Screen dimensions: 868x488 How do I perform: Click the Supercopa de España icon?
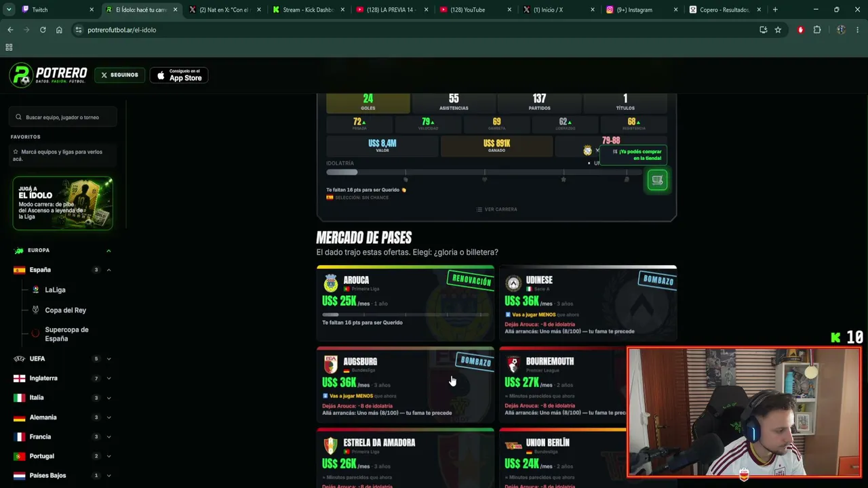pyautogui.click(x=35, y=333)
